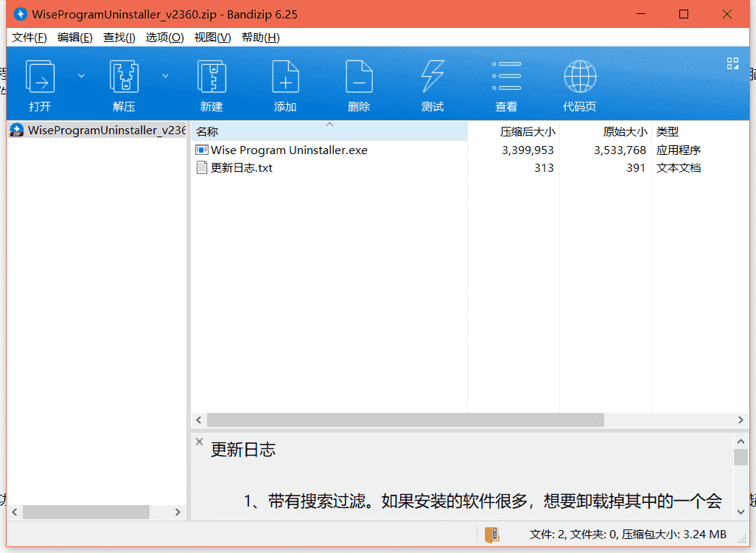The height and width of the screenshot is (553, 756).
Task: Click the preview pane scroll down arrow
Action: (741, 512)
